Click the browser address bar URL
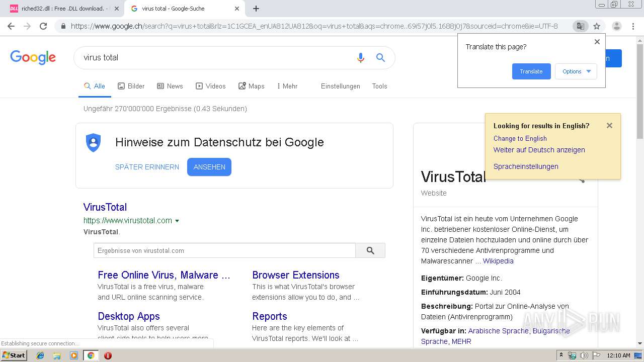The image size is (644, 362). click(314, 26)
